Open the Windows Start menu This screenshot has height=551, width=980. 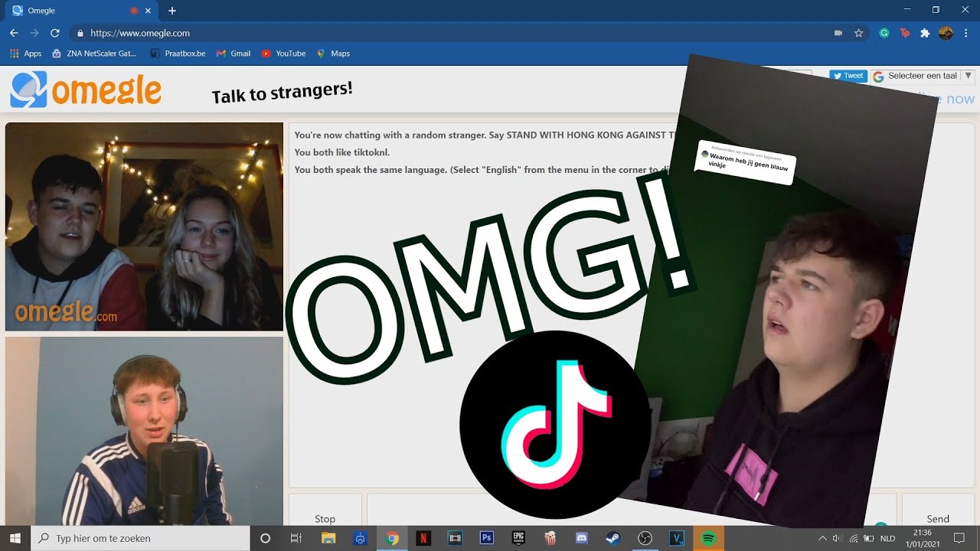15,538
